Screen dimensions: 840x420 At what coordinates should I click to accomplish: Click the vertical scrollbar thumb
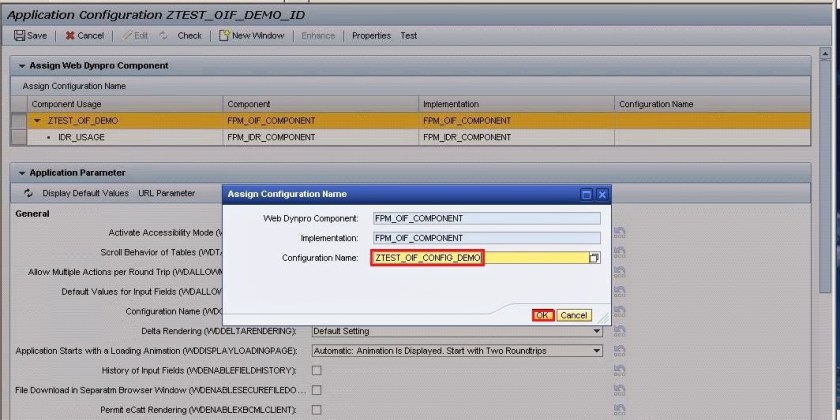tap(826, 177)
